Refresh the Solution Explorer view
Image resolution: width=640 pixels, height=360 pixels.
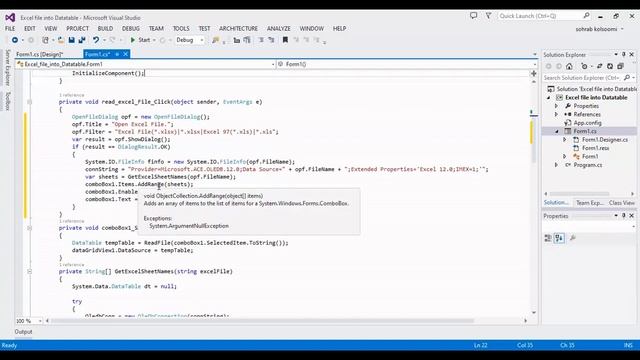pos(610,66)
